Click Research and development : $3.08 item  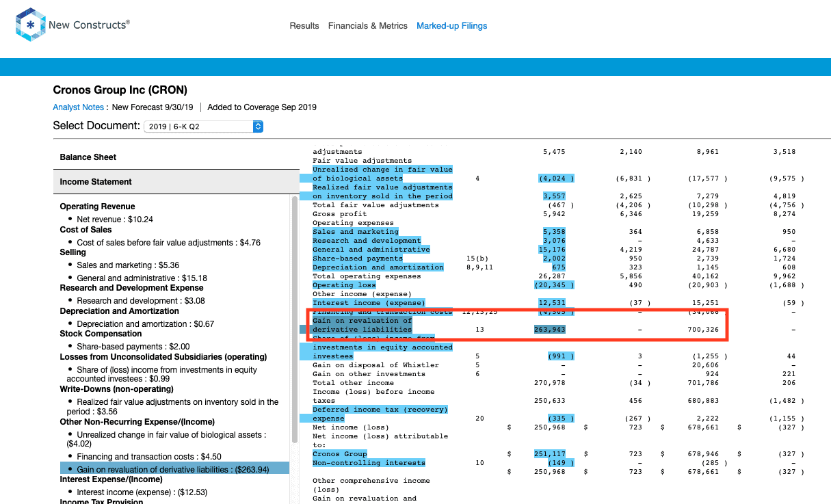click(140, 301)
